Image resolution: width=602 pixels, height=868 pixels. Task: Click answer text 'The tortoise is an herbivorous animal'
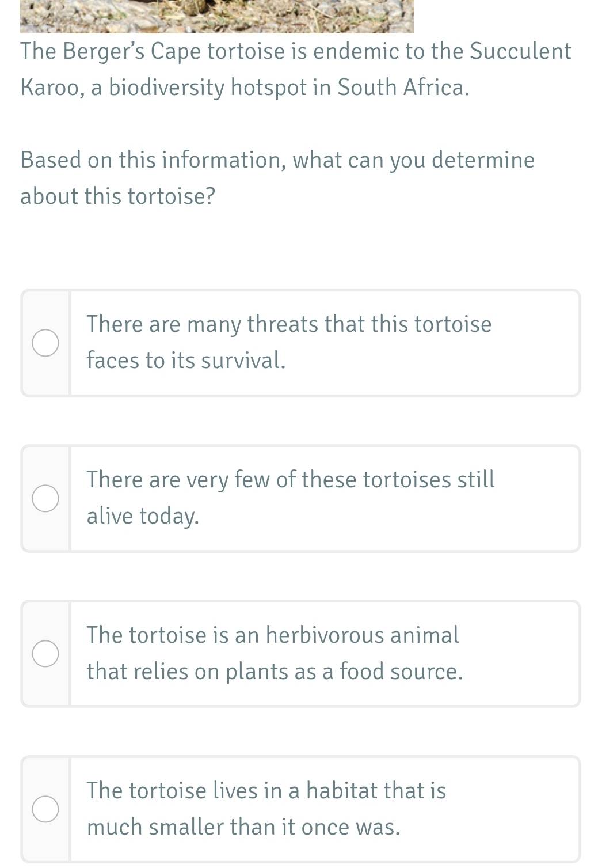[273, 635]
